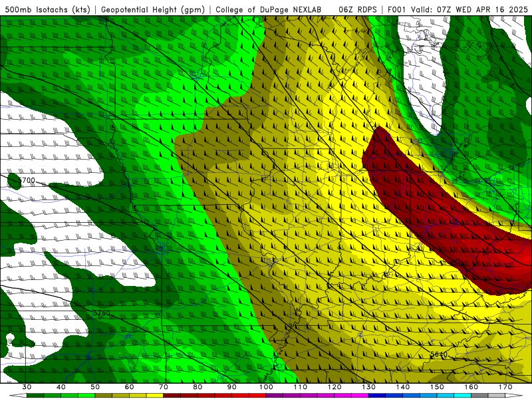Click the dark navy blue swatch starting at 130
The height and width of the screenshot is (399, 532).
[x=377, y=396]
